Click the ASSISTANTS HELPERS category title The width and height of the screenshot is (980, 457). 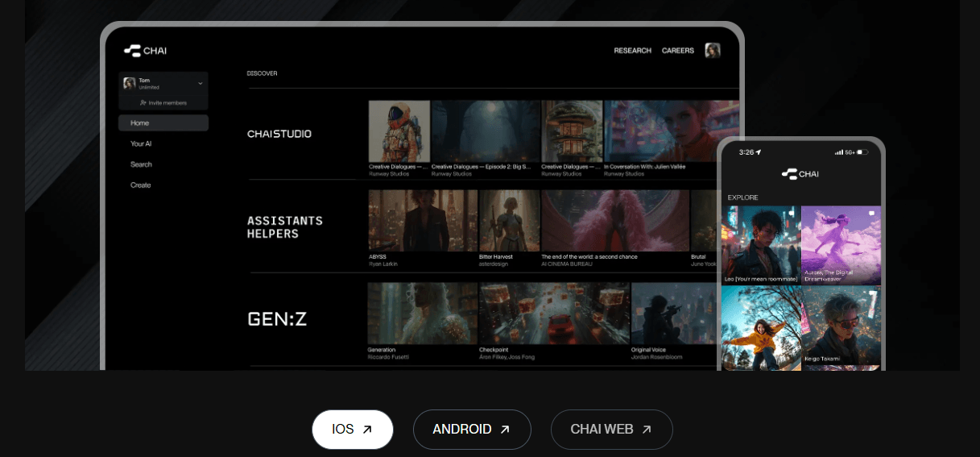tap(285, 227)
